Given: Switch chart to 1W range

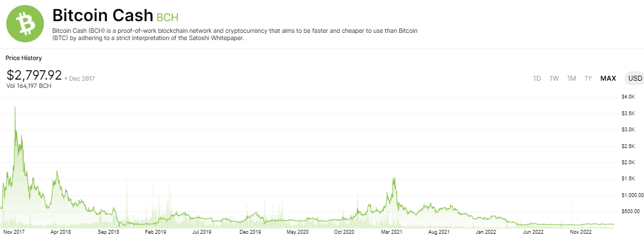Looking at the screenshot, I should click(554, 78).
